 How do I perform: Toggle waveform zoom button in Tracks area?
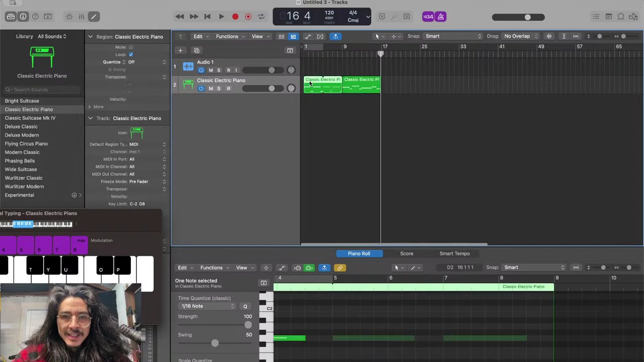(549, 36)
